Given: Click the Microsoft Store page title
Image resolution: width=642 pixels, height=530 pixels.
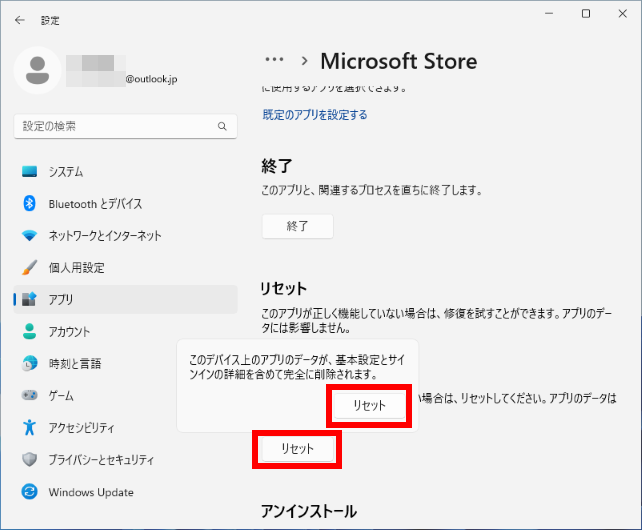Looking at the screenshot, I should [x=398, y=61].
